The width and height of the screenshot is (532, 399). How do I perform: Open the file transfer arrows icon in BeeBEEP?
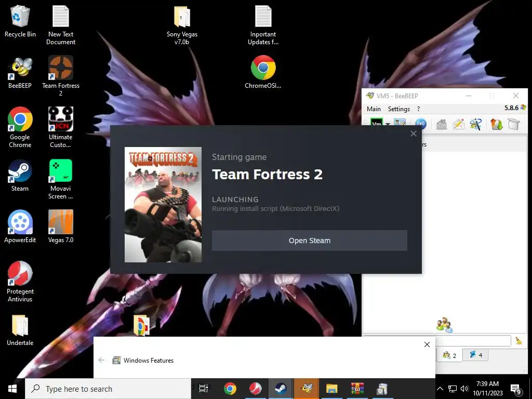tap(496, 124)
